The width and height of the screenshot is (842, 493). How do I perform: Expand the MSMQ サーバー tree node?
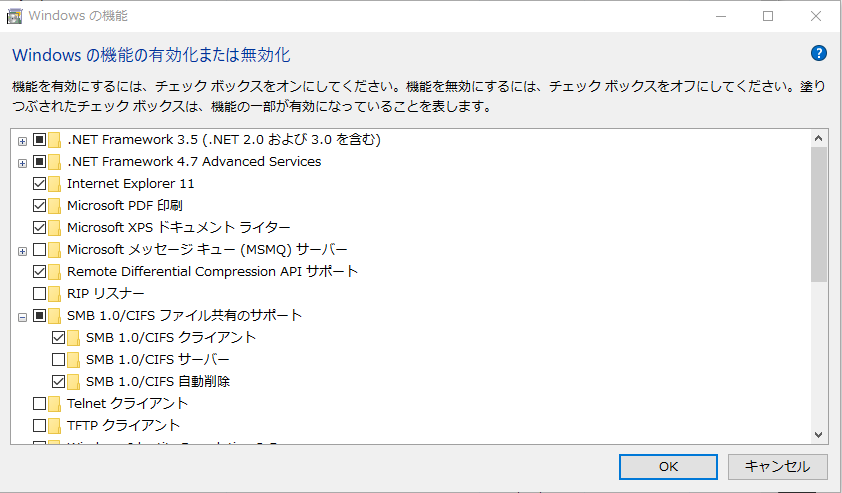point(22,251)
